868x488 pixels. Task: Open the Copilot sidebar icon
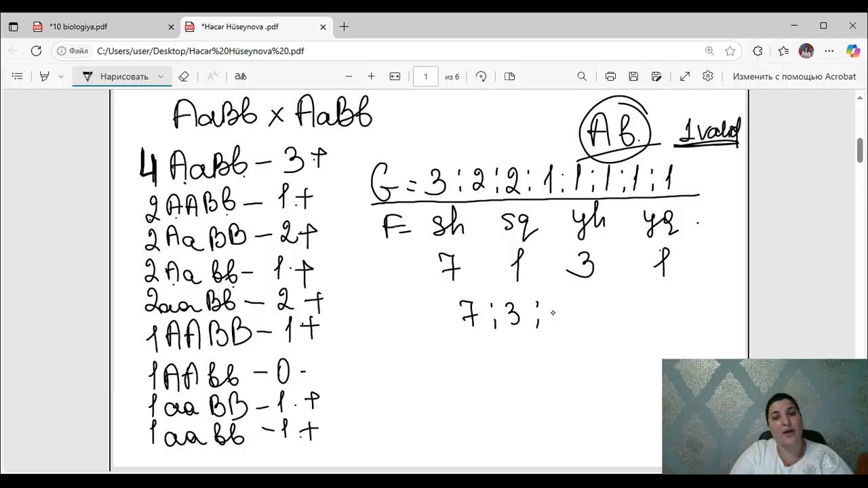tap(853, 51)
